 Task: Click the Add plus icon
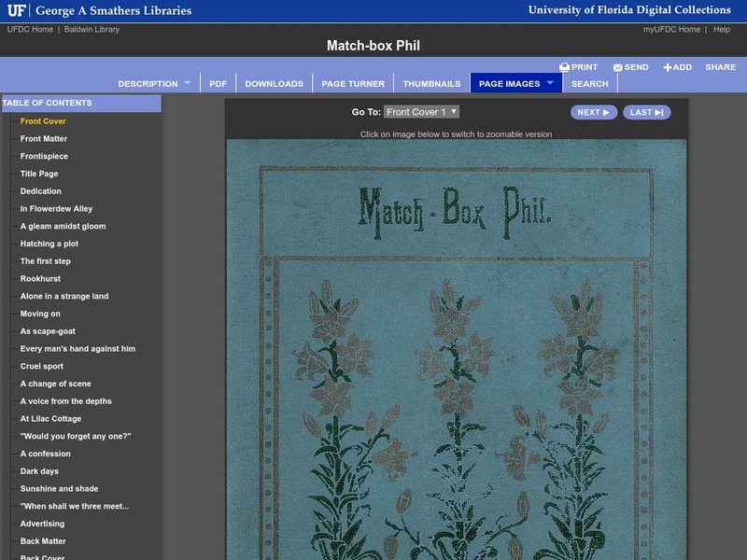coord(668,67)
